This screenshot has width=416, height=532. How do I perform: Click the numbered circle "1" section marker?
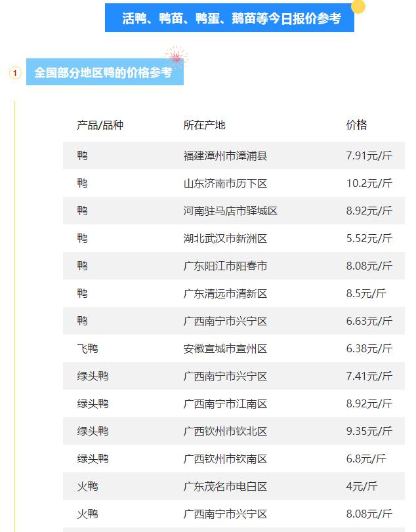pos(15,73)
